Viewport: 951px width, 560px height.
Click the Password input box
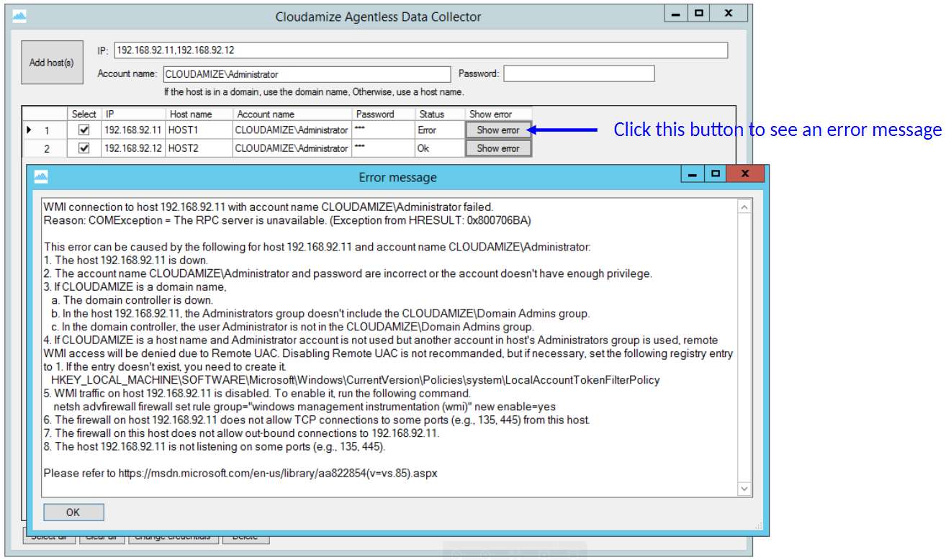click(x=579, y=74)
